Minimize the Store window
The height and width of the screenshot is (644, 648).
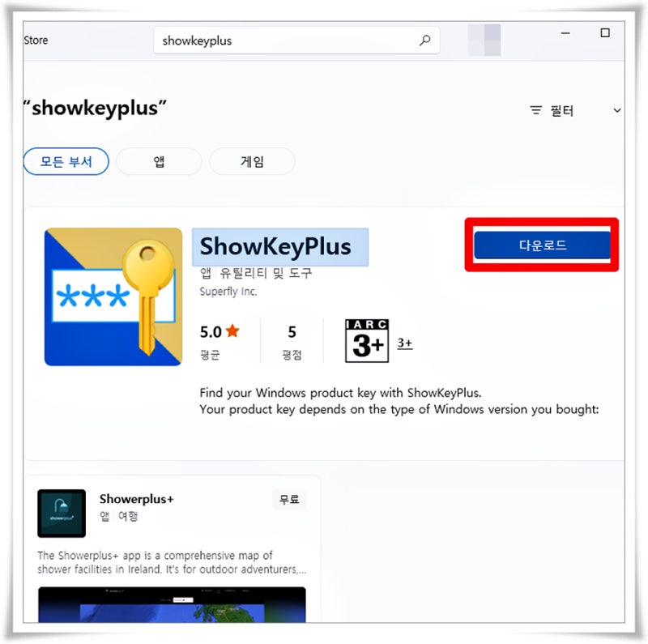565,32
